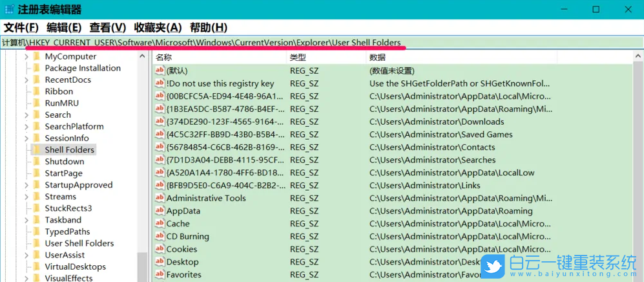Click folder icon next to MyComputer key
The width and height of the screenshot is (644, 282).
tap(37, 56)
